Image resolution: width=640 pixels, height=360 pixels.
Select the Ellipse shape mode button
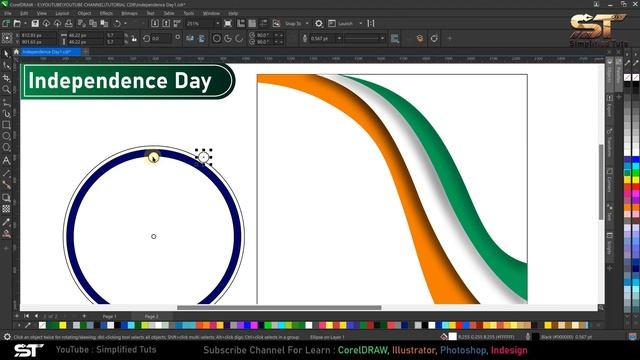pos(217,38)
